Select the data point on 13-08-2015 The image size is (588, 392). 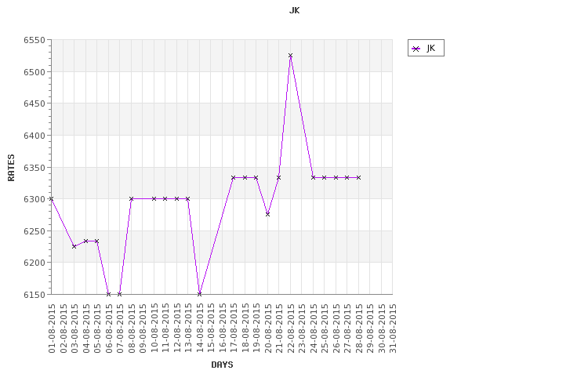tap(188, 199)
